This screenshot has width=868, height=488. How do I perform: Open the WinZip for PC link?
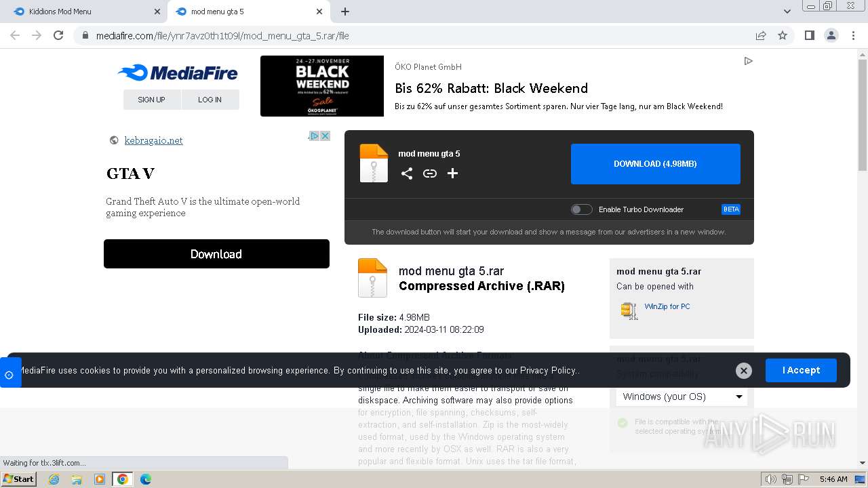click(x=667, y=306)
